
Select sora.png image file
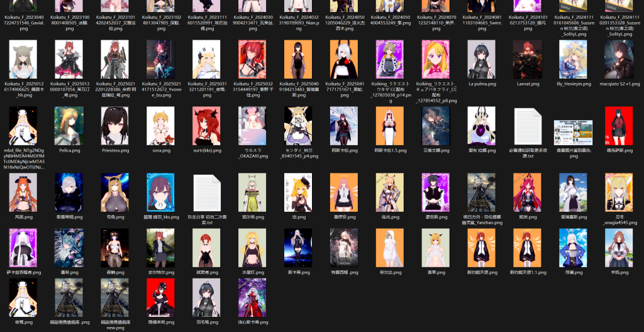coord(160,126)
